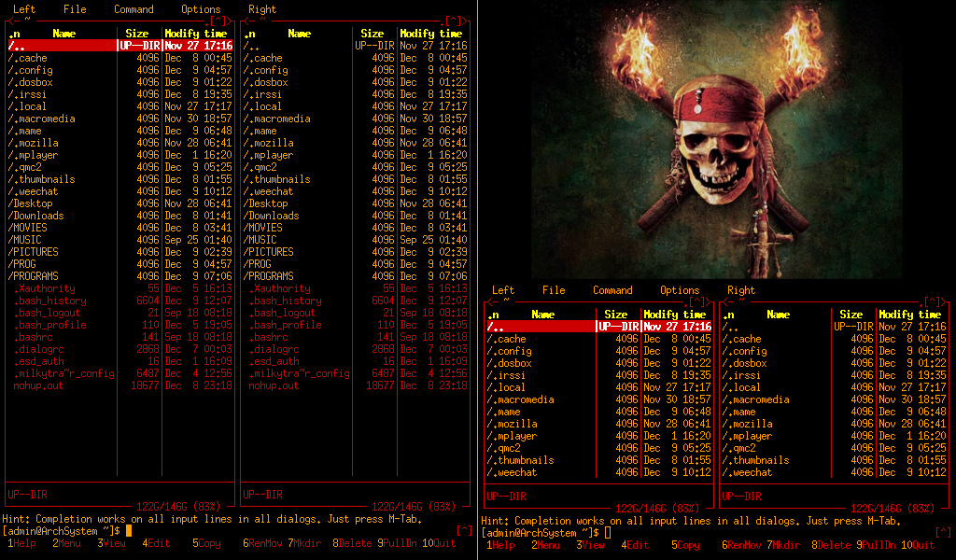Open directory history [^] of large terminal's left panel

coord(218,21)
